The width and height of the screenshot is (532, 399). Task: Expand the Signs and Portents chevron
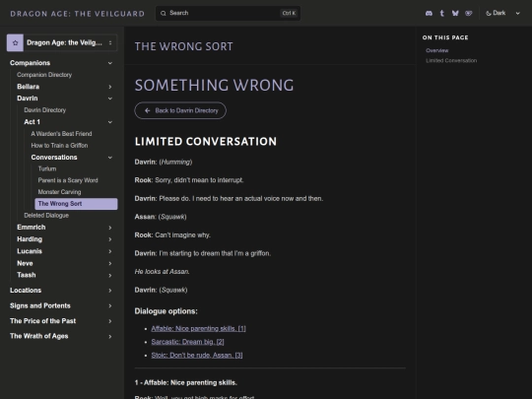click(x=110, y=305)
